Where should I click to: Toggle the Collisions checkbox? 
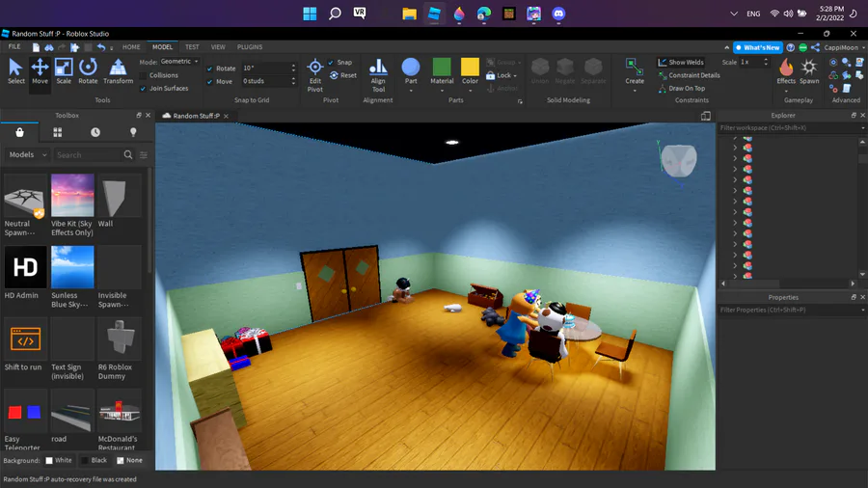click(144, 75)
